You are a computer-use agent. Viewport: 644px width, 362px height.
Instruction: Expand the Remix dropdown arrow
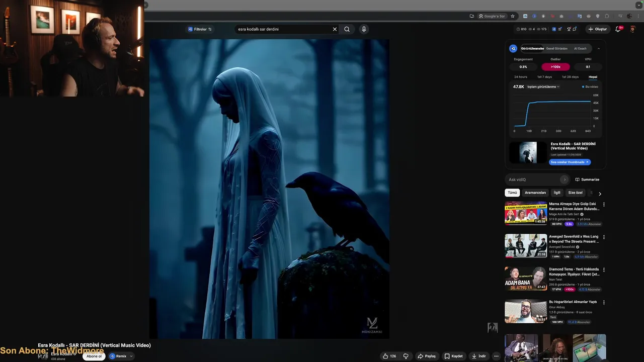(x=131, y=356)
